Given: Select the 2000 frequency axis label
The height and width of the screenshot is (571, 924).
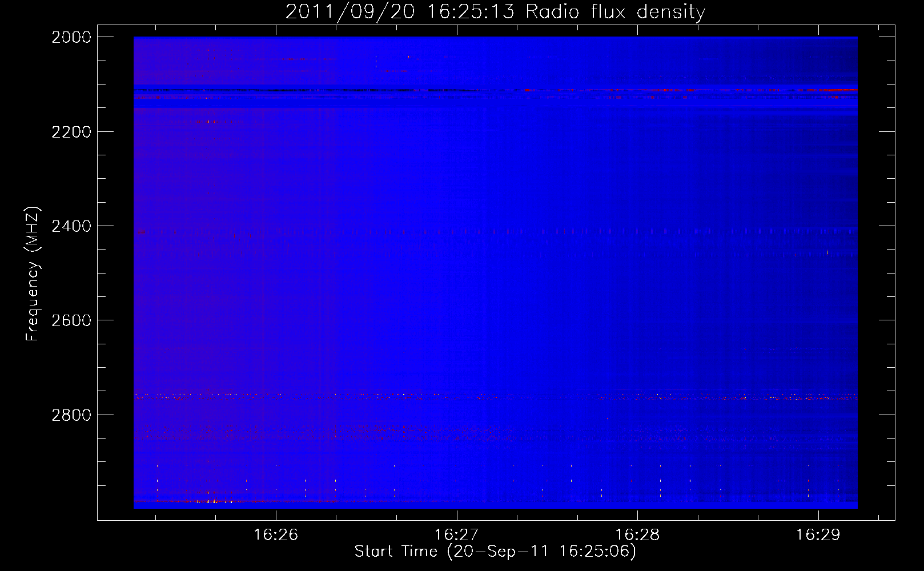Looking at the screenshot, I should [x=71, y=37].
